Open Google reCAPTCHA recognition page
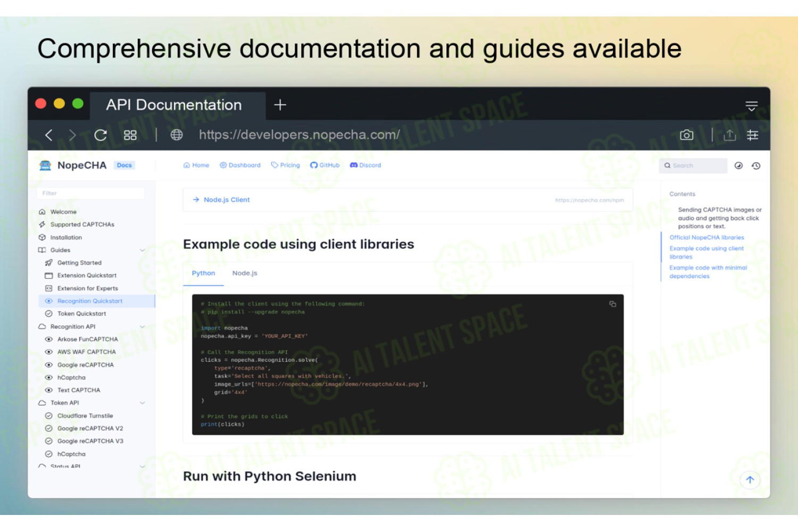Viewport: 798px width, 532px height. 85,365
